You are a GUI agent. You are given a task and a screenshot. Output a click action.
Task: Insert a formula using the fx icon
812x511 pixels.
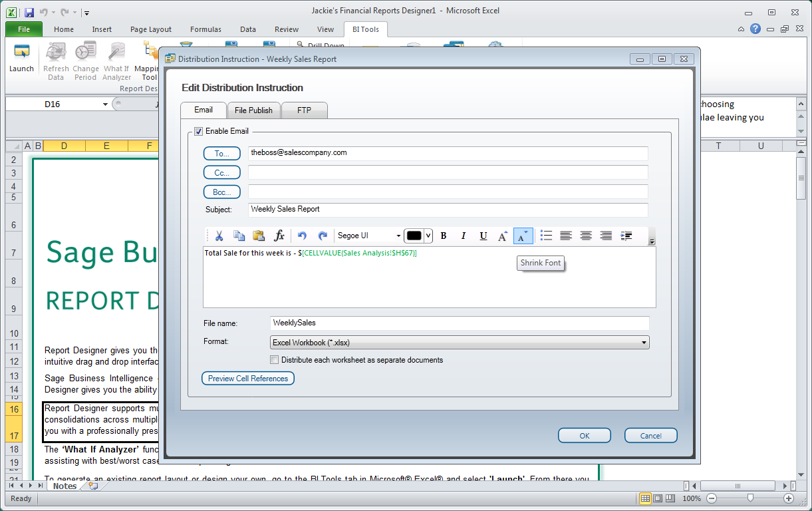coord(279,236)
